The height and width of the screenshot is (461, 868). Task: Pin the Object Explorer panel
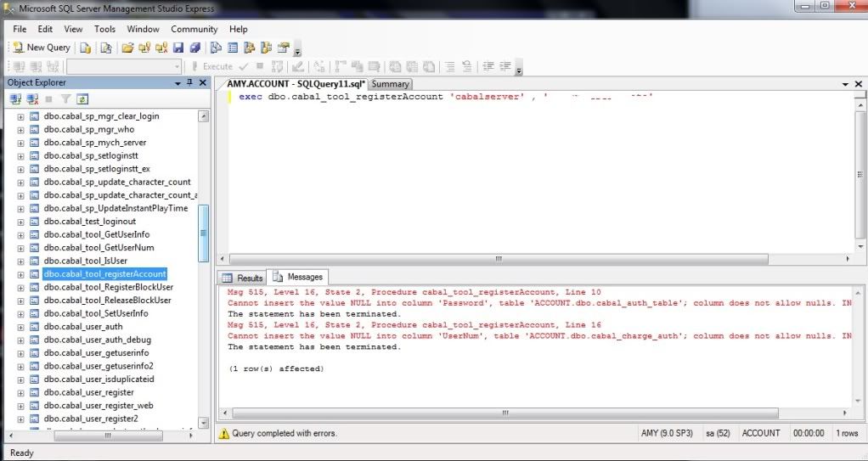click(189, 82)
